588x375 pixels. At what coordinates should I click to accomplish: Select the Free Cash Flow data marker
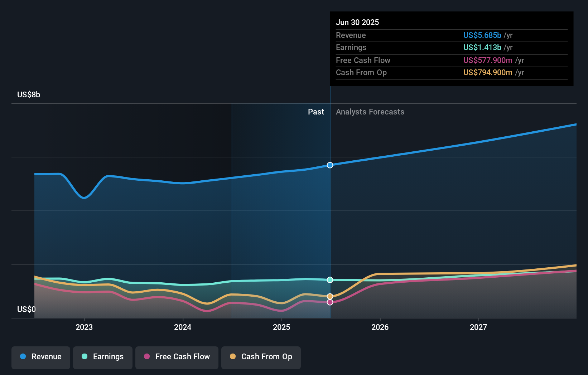(x=330, y=302)
